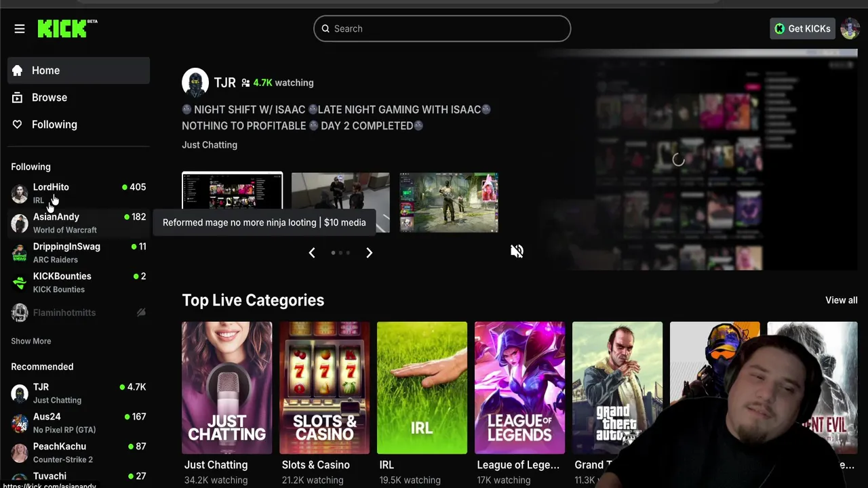Click the featured stream title text

(336, 117)
